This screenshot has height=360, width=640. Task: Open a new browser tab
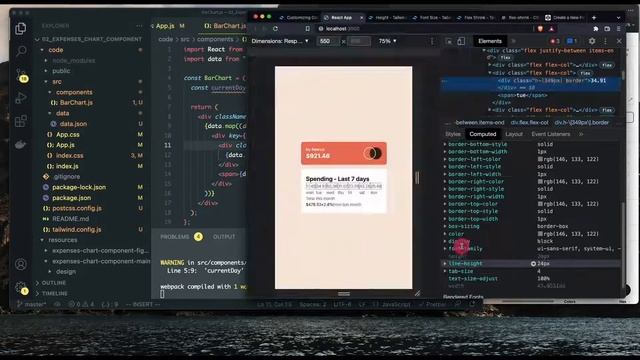pos(594,18)
